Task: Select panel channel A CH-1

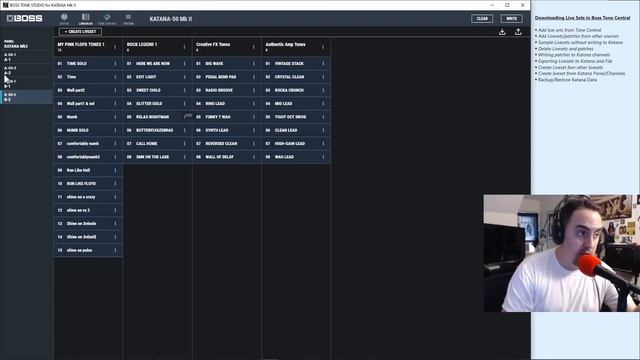Action: [x=26, y=57]
